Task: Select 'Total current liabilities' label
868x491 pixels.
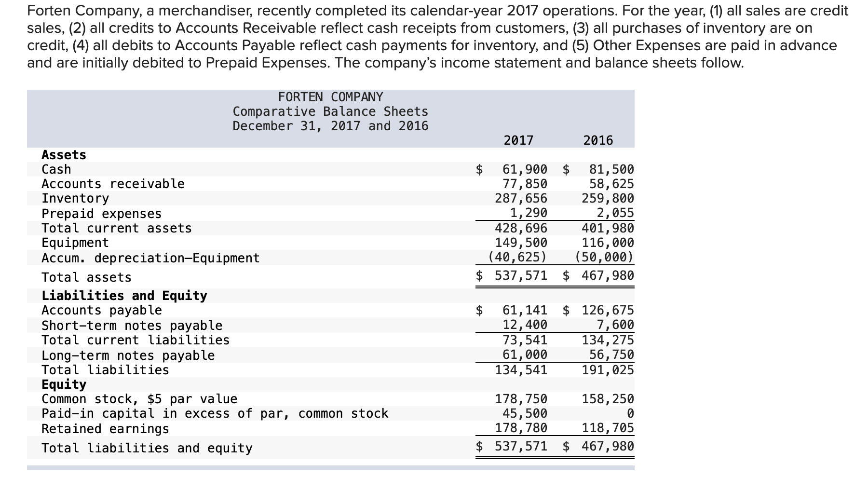Action: click(x=136, y=340)
